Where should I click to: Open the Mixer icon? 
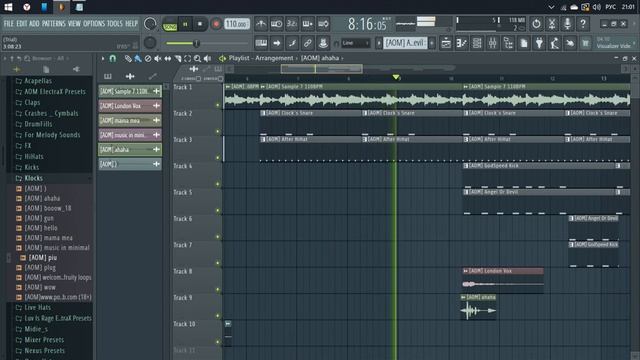(x=493, y=43)
